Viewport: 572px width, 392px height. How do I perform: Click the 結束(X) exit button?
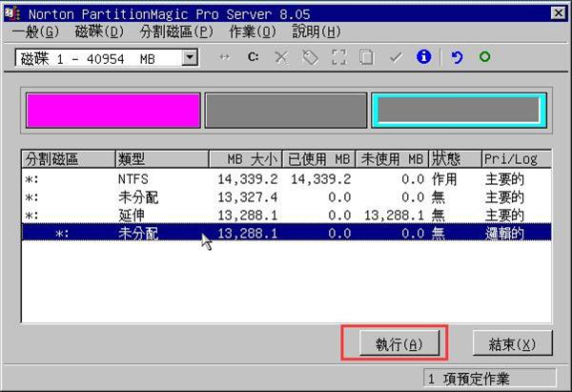tap(513, 343)
